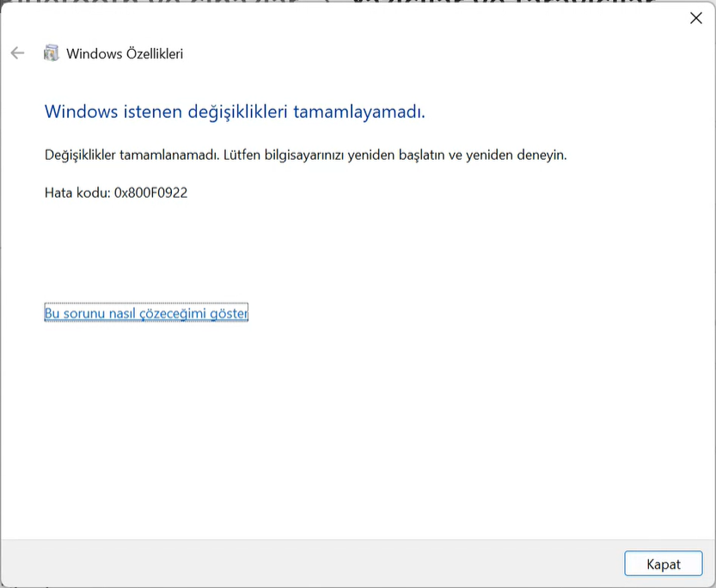Click the "Hata kodu: 0x800F0922" text
716x588 pixels.
tap(116, 193)
